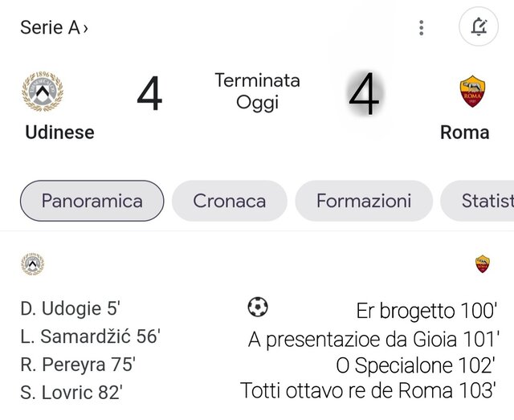Click the Roma team name
Viewport: 514px width, 420px height.
click(465, 133)
